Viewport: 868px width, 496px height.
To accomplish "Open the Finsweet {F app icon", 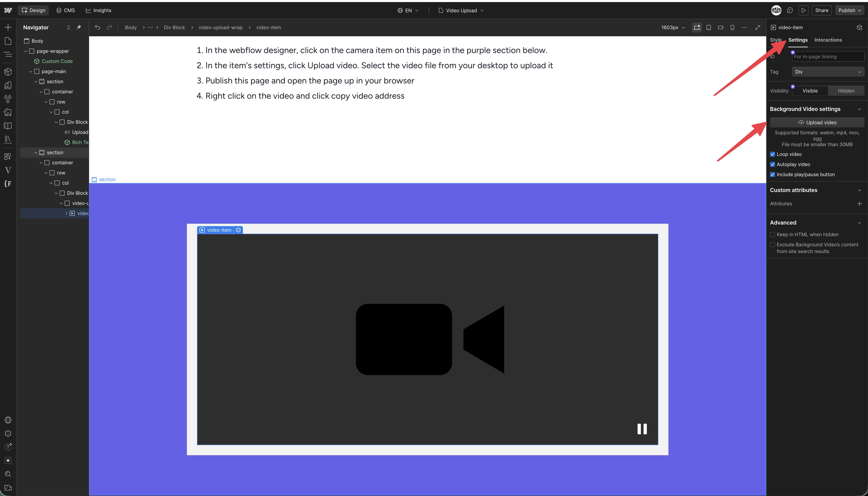I will click(8, 184).
